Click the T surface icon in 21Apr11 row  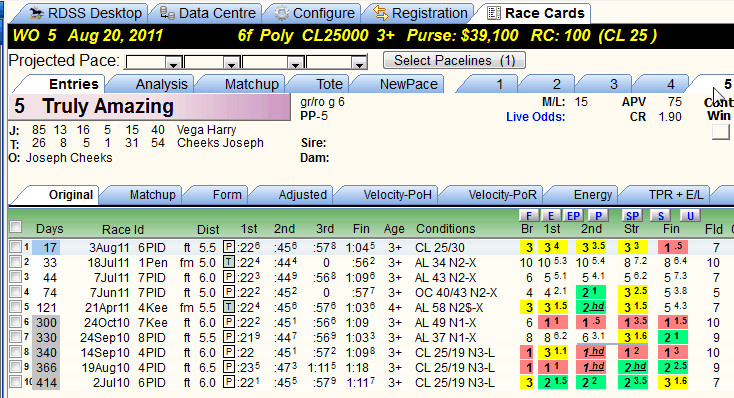coord(229,307)
